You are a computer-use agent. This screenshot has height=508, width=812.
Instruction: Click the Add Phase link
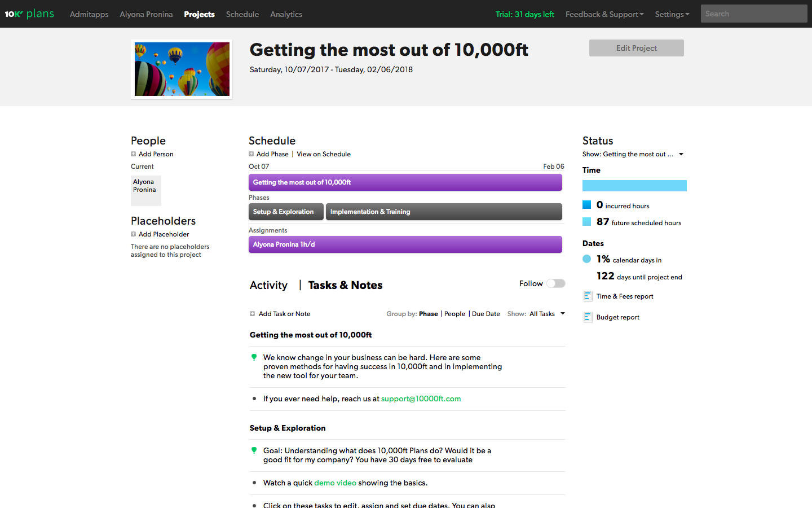click(x=272, y=154)
